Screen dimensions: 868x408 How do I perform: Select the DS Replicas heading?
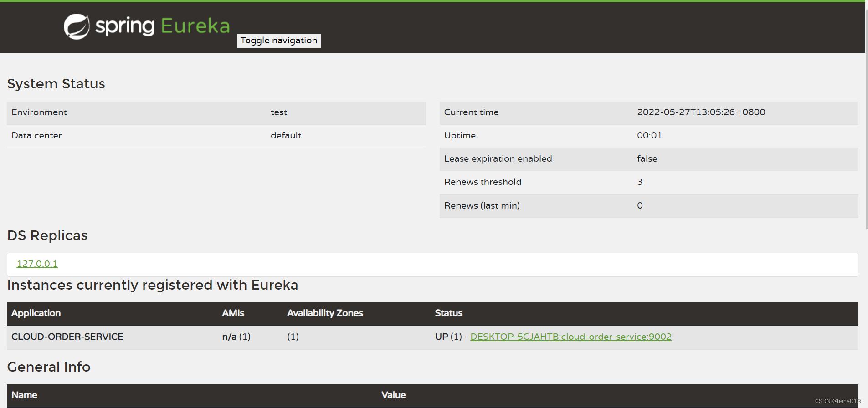click(x=47, y=235)
